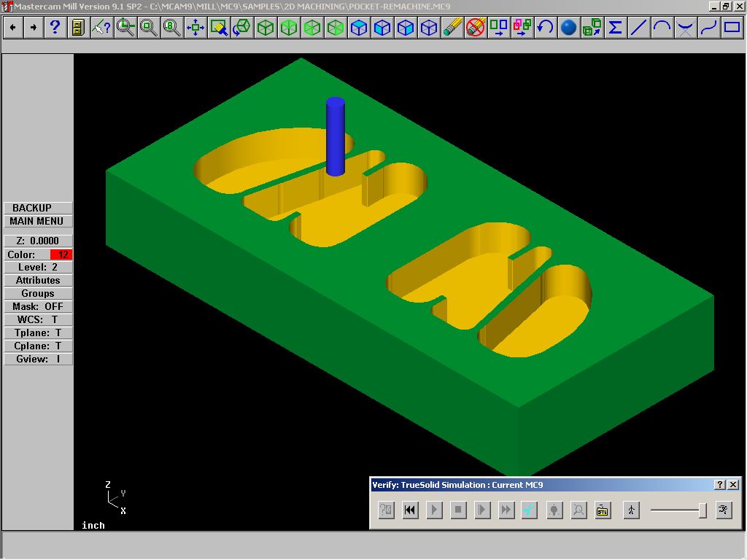747x560 pixels.
Task: Click the previous menu left arrow
Action: tap(13, 28)
